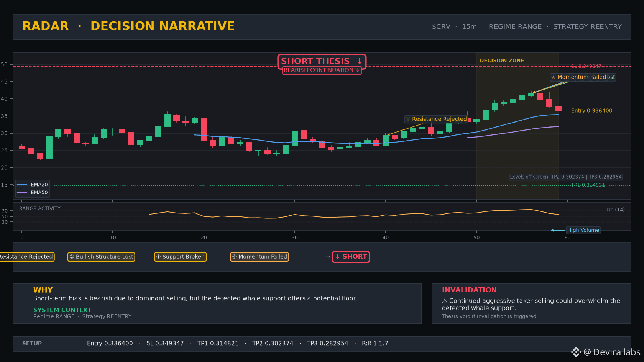Select the SL 0.349347 line label on the chart

point(586,66)
